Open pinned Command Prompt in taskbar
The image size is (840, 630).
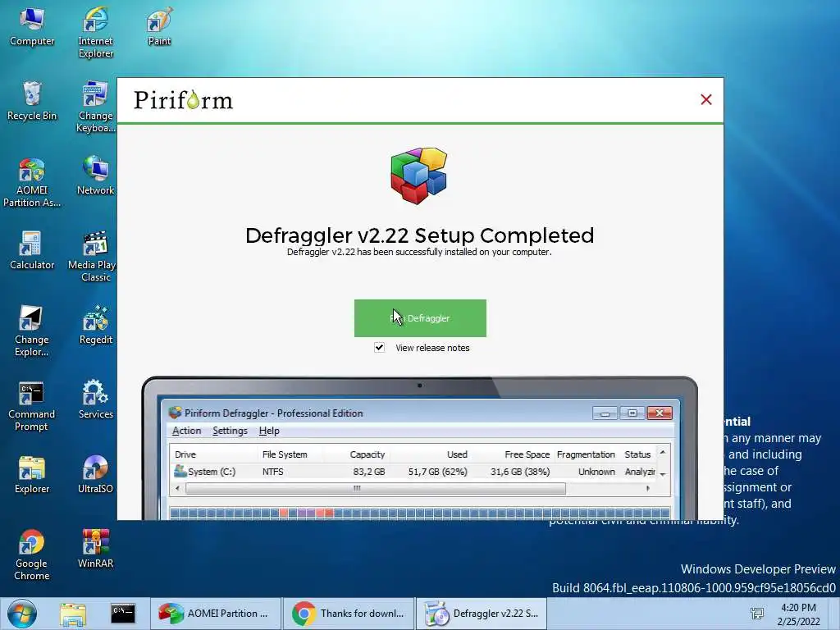(x=123, y=614)
